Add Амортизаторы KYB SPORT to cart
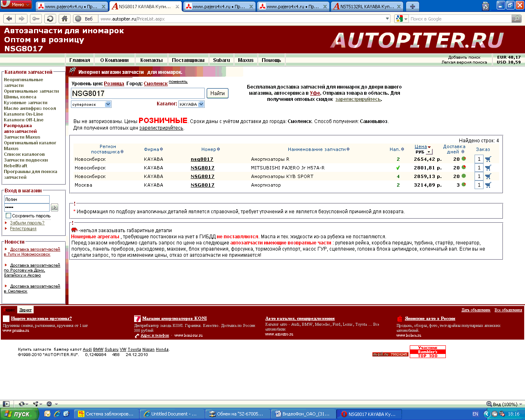The width and height of the screenshot is (525, 420). tap(488, 176)
